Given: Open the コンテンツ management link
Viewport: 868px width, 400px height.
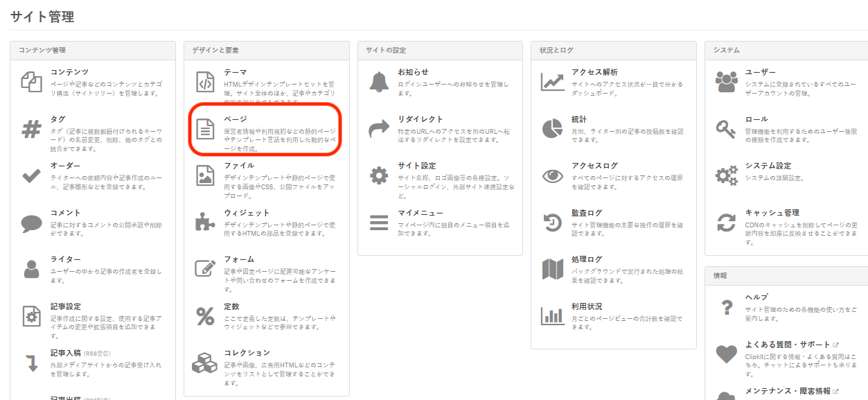Looking at the screenshot, I should pyautogui.click(x=69, y=72).
